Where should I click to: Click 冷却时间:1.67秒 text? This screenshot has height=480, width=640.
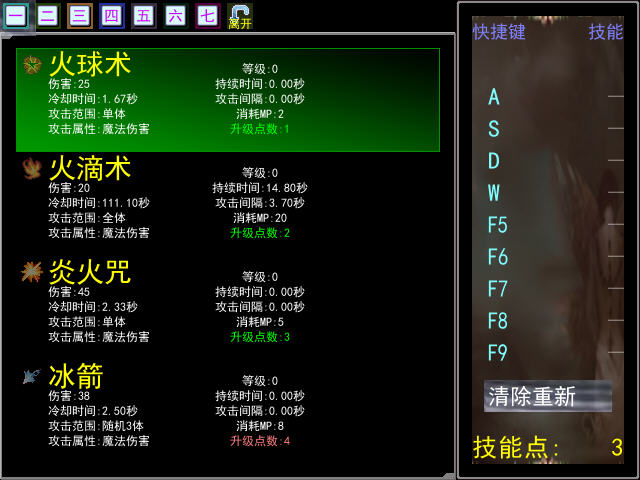[x=93, y=99]
